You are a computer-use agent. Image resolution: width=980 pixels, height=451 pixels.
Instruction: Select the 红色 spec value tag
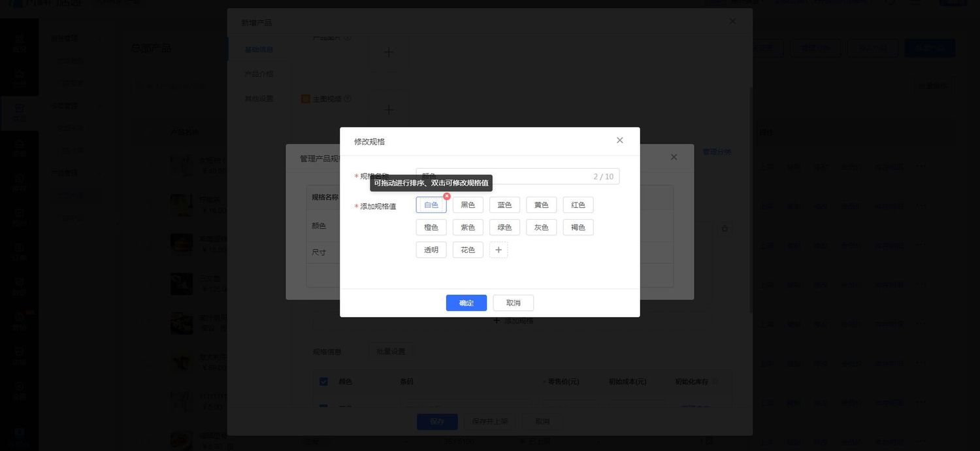pos(578,205)
